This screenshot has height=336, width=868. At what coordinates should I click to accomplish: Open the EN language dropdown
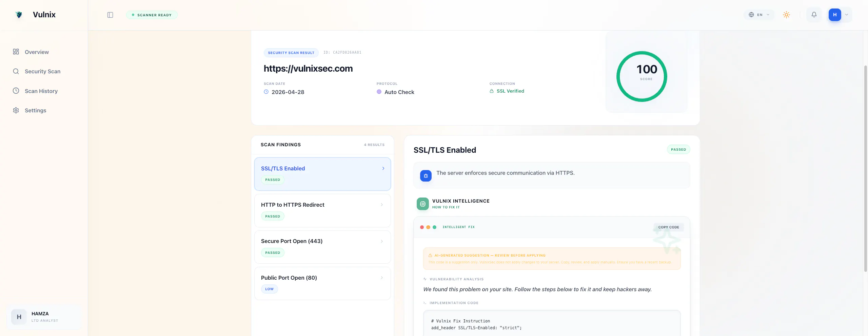point(759,15)
